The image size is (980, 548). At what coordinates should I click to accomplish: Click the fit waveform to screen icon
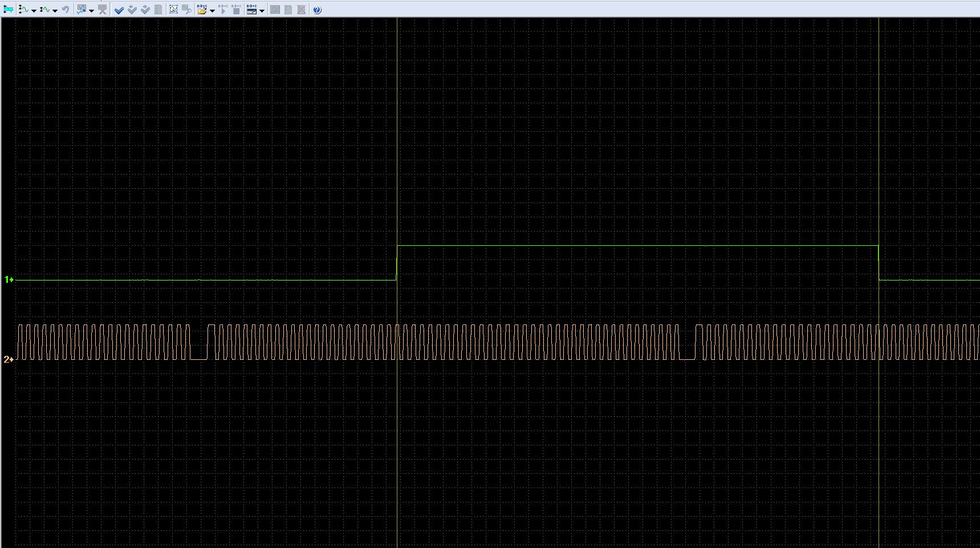tap(9, 10)
